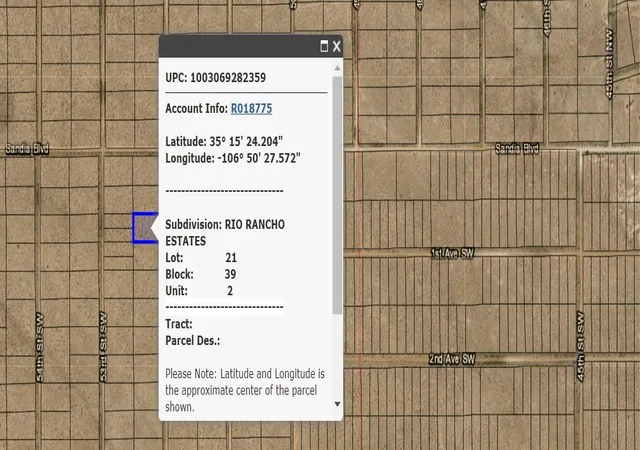Click Sandia Blvd label on left side
This screenshot has width=640, height=450.
point(27,149)
